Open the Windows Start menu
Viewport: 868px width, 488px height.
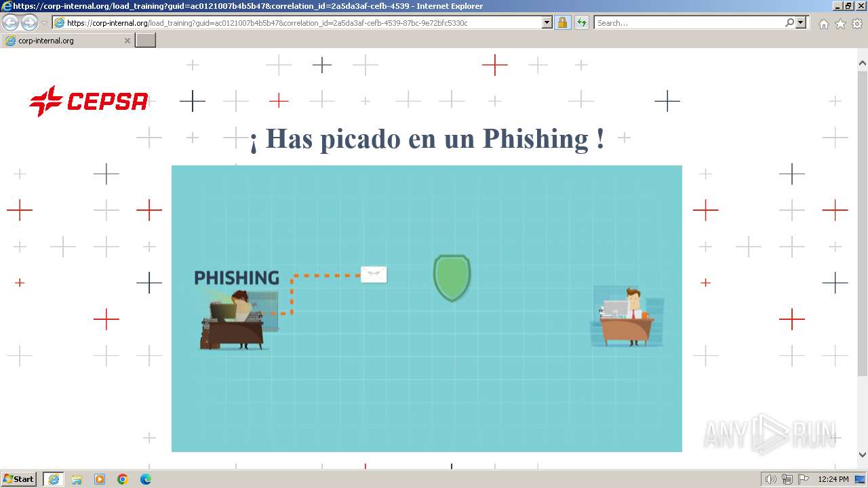(19, 479)
